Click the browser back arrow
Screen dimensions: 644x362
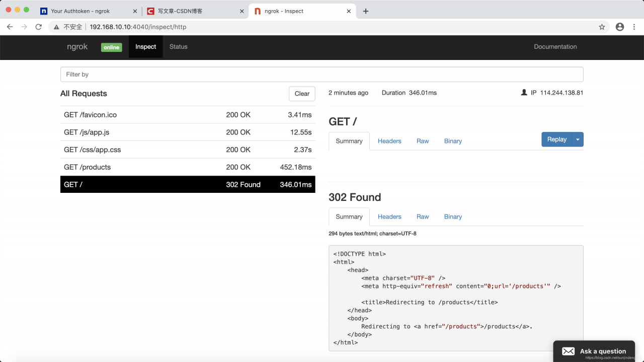10,27
